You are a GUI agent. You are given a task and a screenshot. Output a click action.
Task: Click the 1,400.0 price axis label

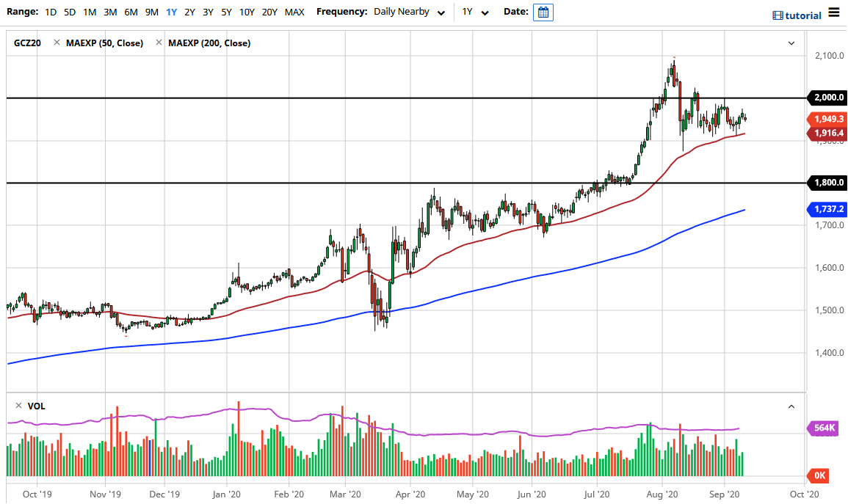(x=830, y=353)
